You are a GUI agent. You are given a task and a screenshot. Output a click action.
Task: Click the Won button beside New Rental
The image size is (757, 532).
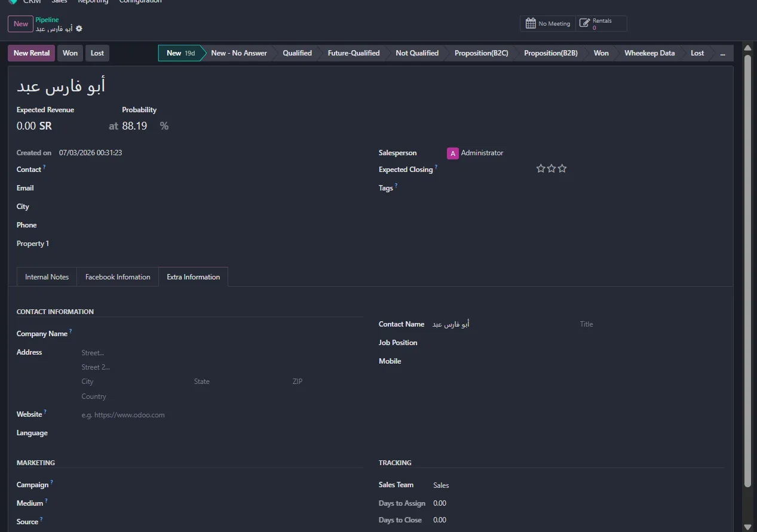[x=70, y=53]
